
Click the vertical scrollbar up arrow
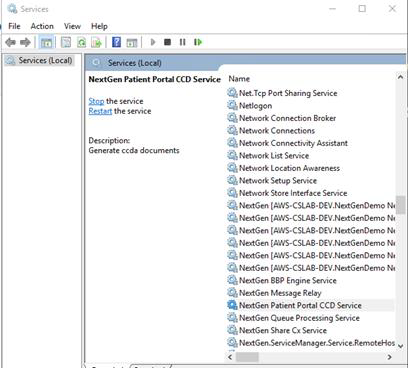400,77
